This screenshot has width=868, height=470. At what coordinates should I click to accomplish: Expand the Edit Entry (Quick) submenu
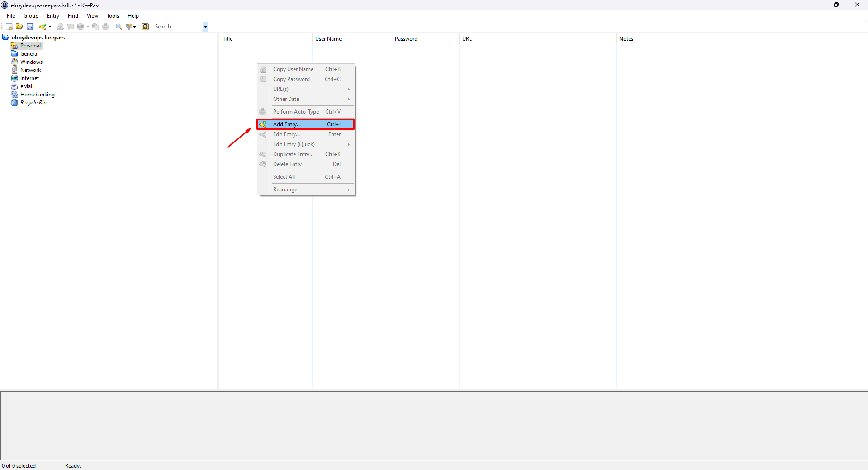click(306, 144)
